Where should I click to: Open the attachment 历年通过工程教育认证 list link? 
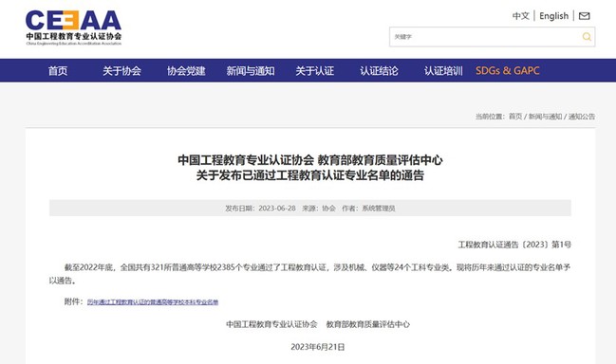tap(153, 302)
